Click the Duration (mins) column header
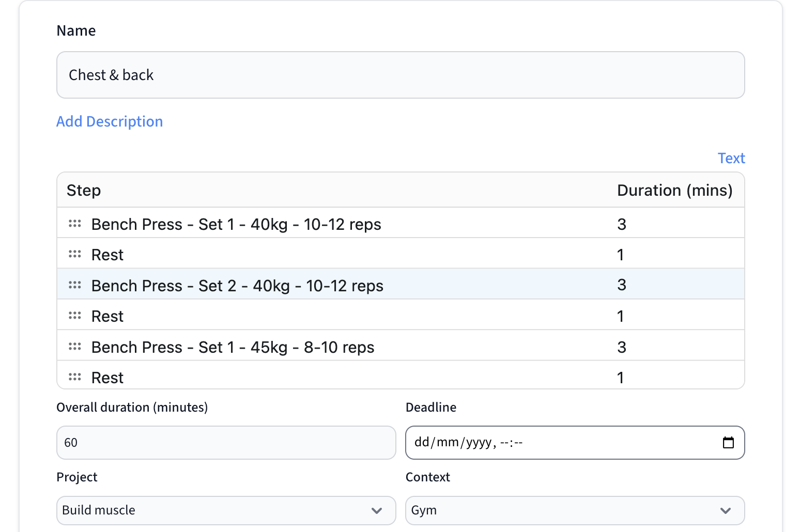This screenshot has width=800, height=532. (675, 190)
